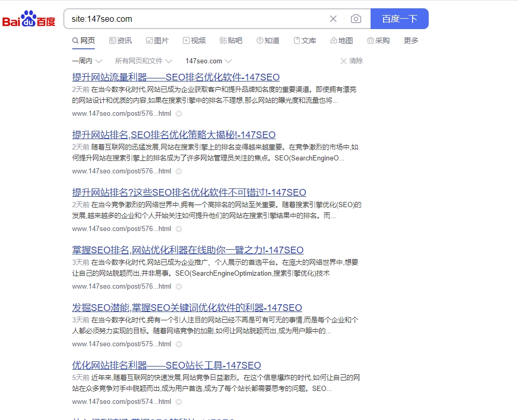This screenshot has width=518, height=420.
Task: Click the 5天前 date label
Action: (x=80, y=377)
